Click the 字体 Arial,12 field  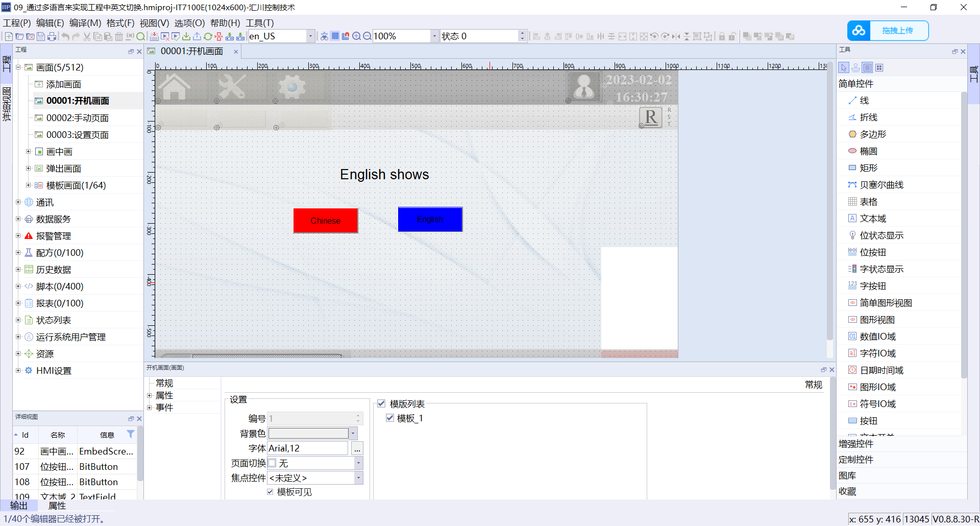(x=308, y=448)
